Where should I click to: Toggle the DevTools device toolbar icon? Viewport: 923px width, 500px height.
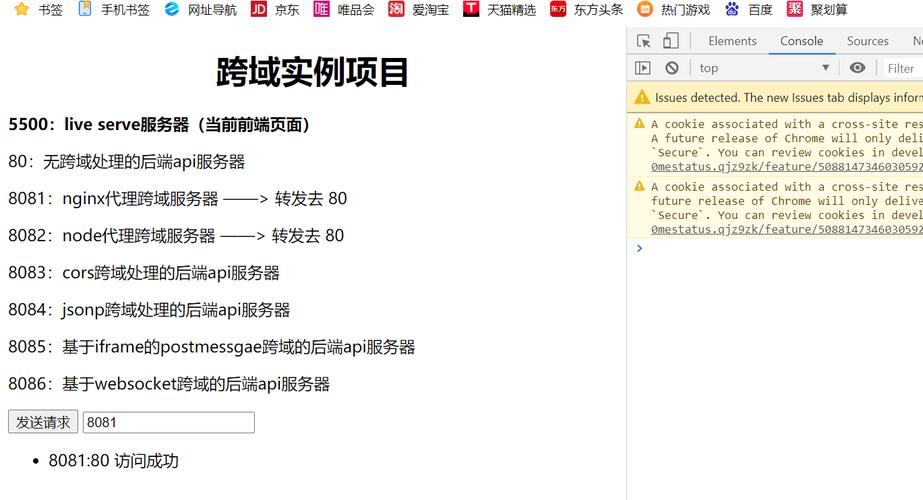click(670, 41)
